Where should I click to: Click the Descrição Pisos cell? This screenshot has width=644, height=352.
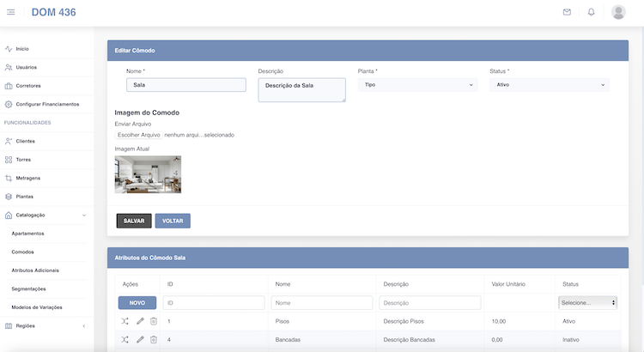(404, 321)
